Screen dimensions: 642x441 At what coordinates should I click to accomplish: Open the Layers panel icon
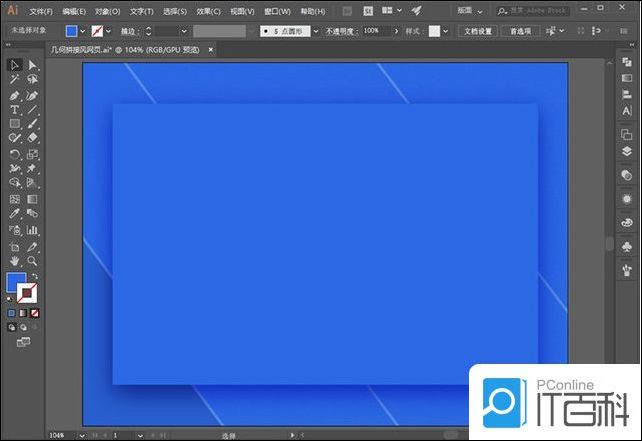(626, 151)
